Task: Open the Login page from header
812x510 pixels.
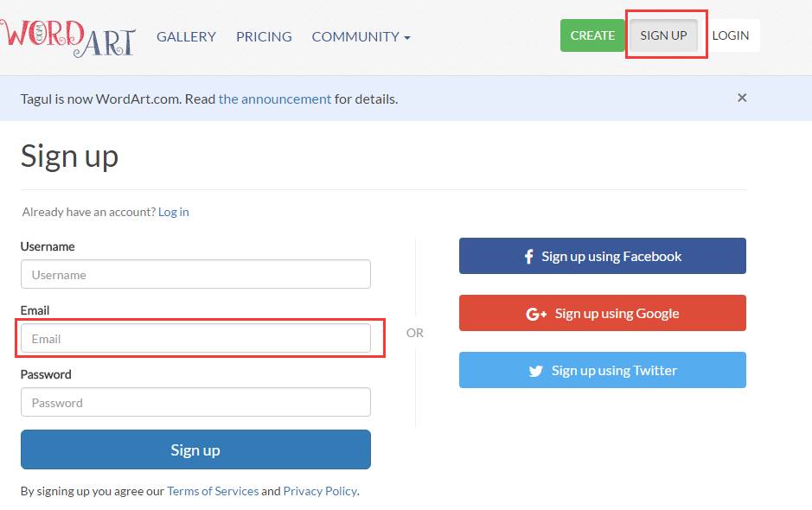Action: coord(731,35)
